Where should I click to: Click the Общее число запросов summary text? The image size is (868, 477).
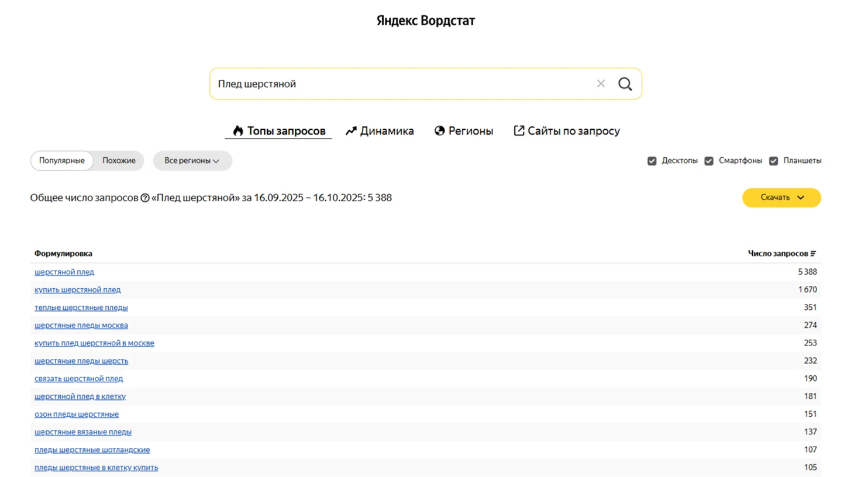pos(211,198)
